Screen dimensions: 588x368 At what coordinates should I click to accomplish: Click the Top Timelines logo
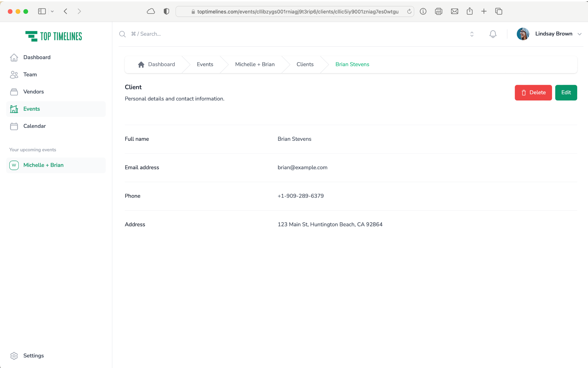pos(54,36)
